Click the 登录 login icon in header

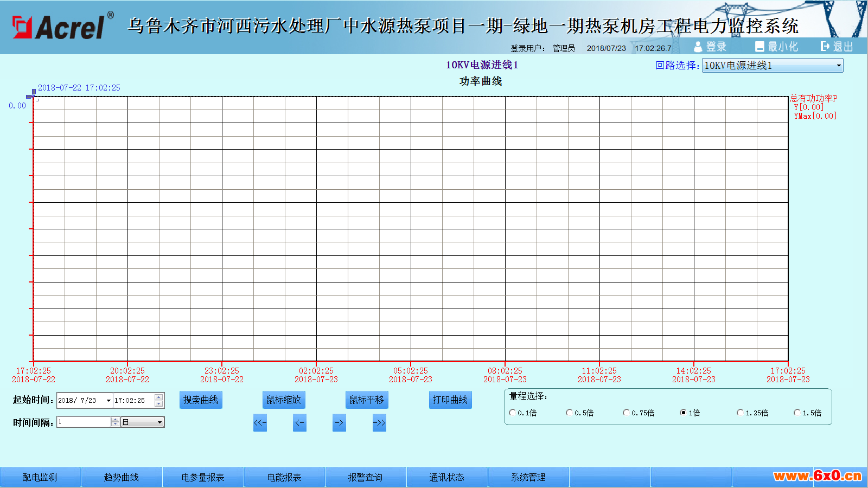(698, 47)
